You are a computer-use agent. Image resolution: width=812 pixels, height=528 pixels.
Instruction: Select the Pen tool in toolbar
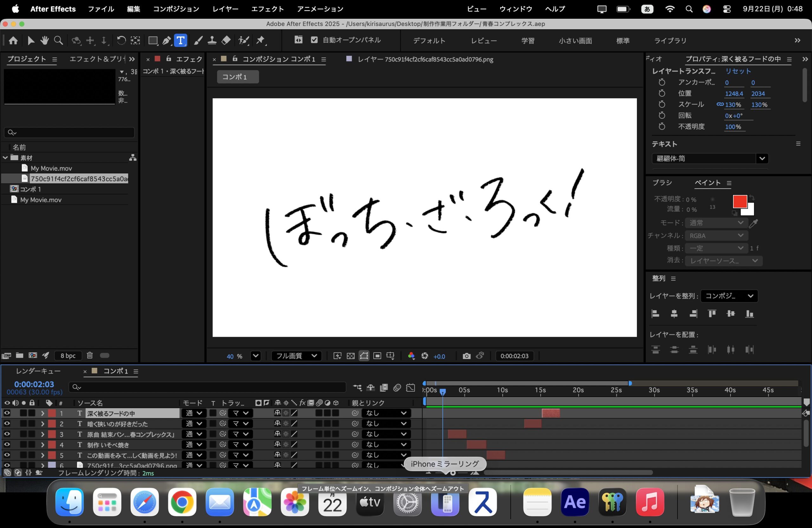click(167, 41)
